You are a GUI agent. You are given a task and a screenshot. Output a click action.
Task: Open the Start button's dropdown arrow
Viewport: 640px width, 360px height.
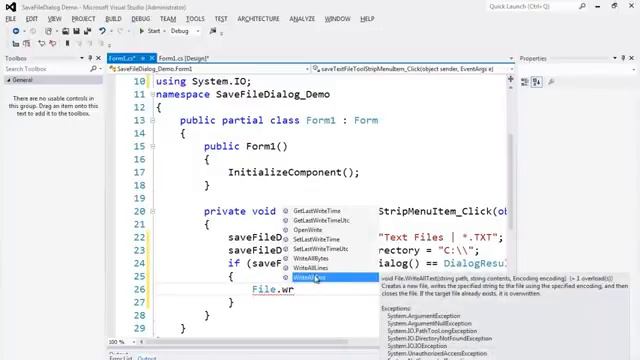tap(164, 31)
